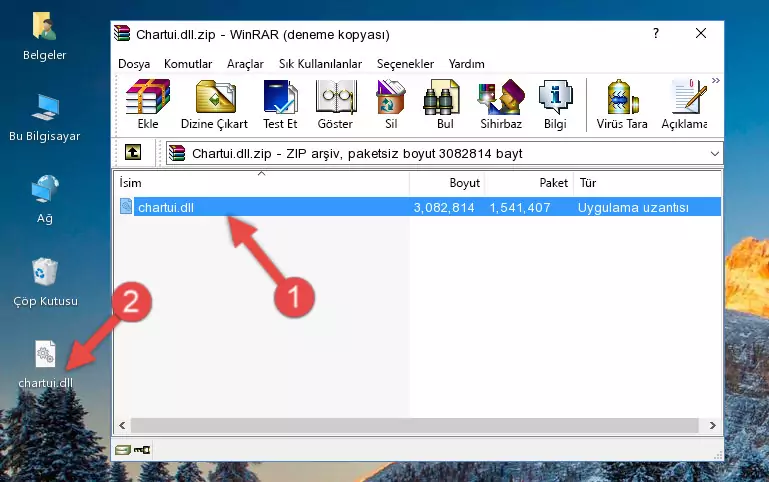769x482 pixels.
Task: Open the Dosya menu
Action: (134, 64)
